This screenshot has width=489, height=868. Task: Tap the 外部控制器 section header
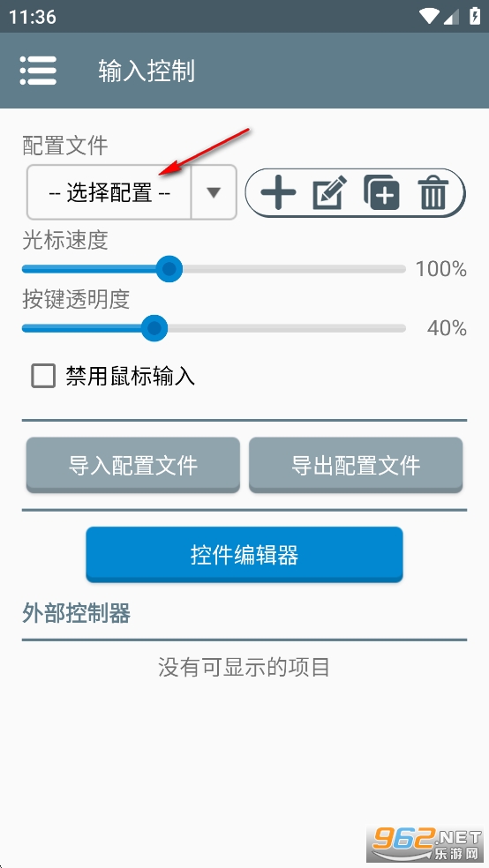tap(77, 613)
